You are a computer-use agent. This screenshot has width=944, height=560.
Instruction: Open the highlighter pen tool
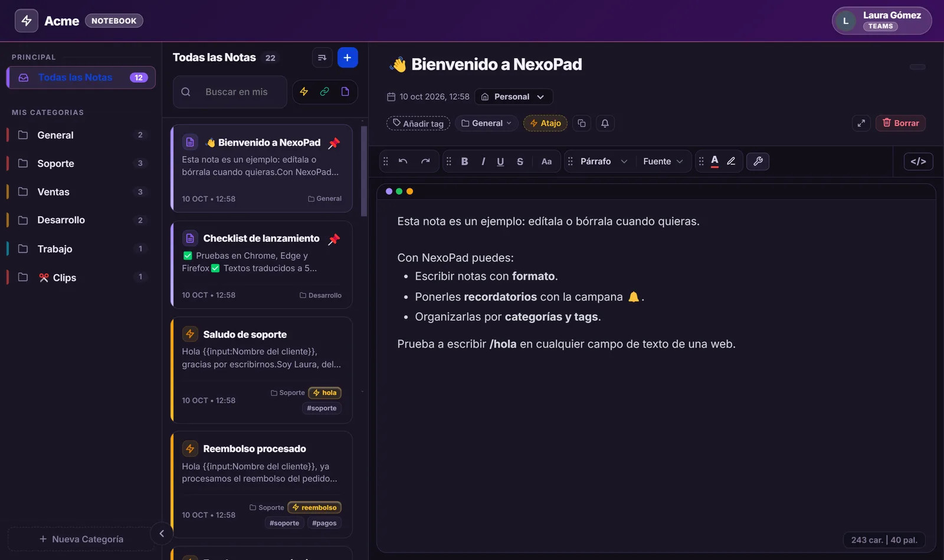(x=731, y=161)
